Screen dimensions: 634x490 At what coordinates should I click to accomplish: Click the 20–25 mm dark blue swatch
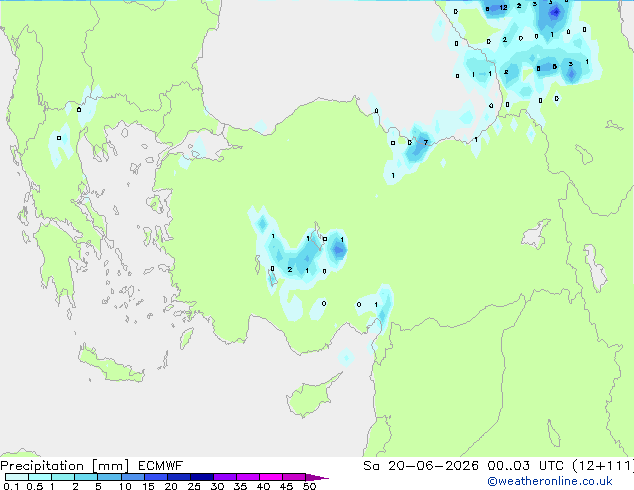[178, 477]
